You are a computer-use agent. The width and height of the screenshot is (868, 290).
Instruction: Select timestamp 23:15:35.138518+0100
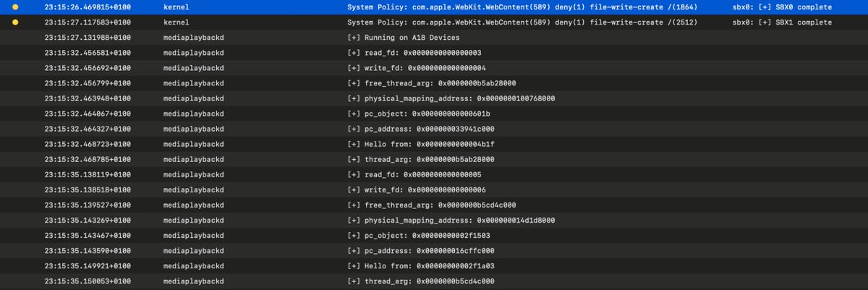click(x=88, y=189)
